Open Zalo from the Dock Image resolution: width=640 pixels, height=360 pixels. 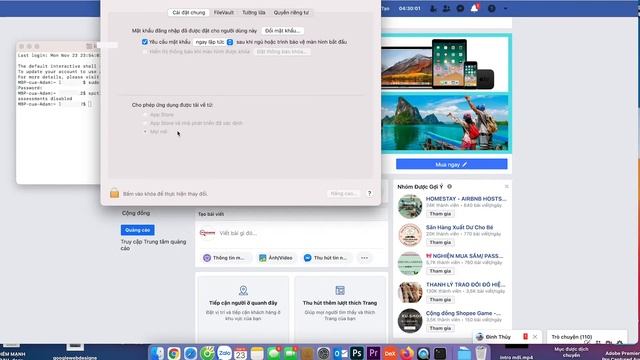pos(224,353)
